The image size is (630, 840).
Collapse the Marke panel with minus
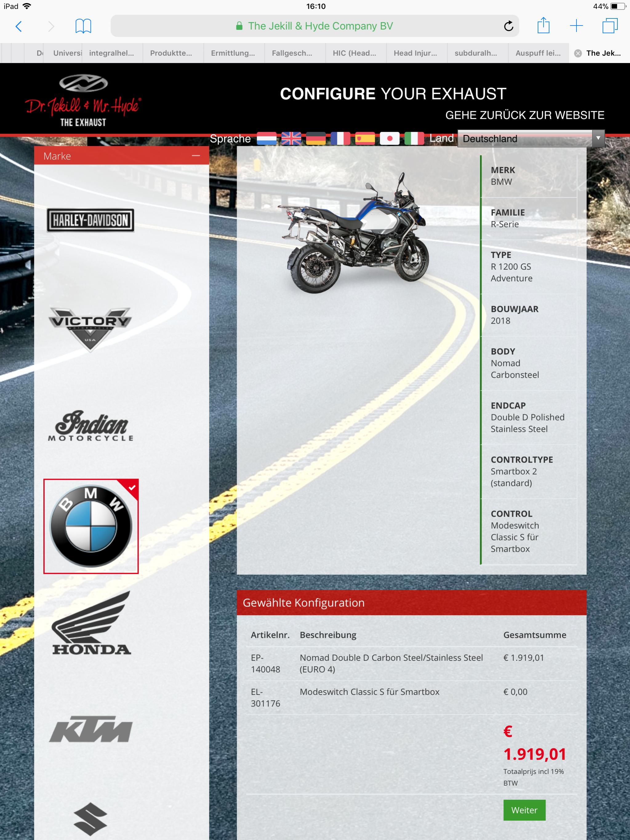tap(196, 156)
